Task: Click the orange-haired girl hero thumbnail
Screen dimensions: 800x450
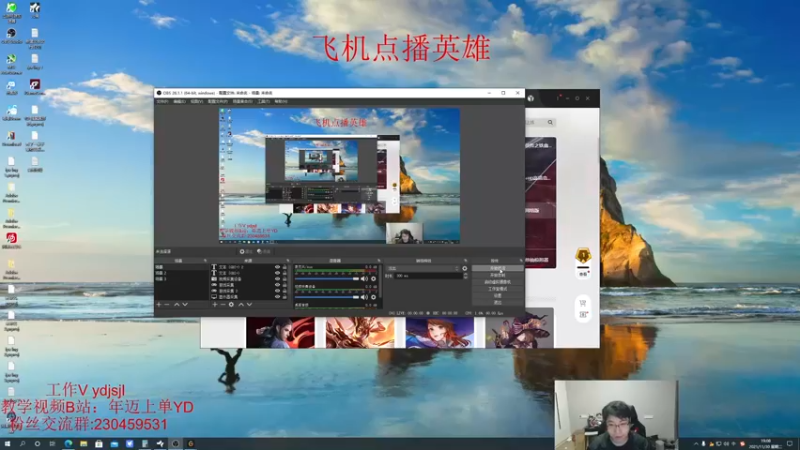Action: [x=440, y=333]
